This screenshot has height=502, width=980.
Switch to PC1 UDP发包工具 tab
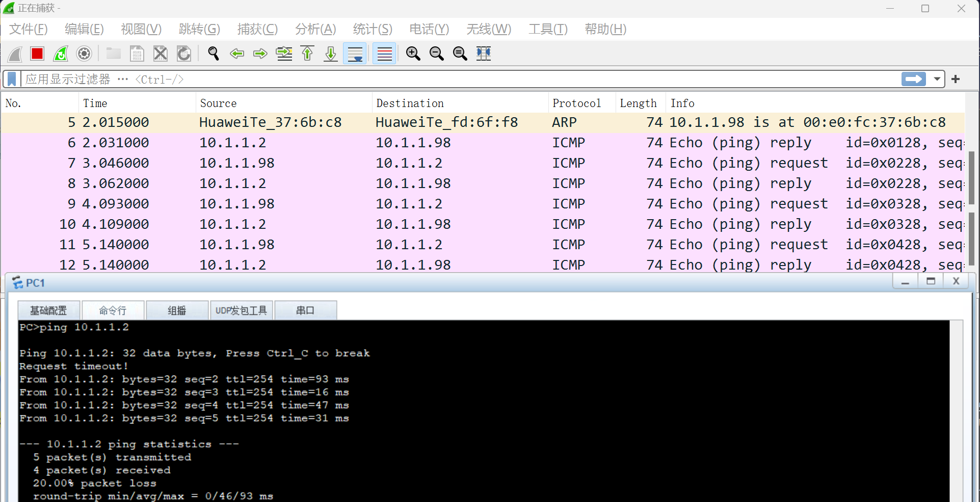pyautogui.click(x=241, y=310)
